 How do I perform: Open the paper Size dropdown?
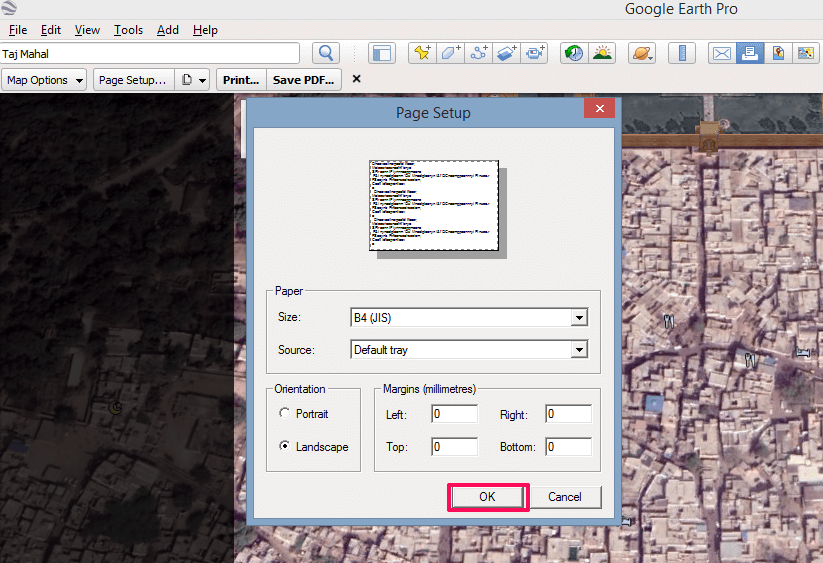(578, 318)
